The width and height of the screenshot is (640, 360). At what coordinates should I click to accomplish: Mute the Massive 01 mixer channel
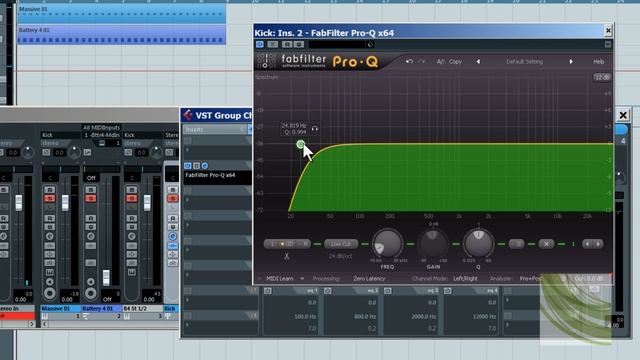click(50, 190)
